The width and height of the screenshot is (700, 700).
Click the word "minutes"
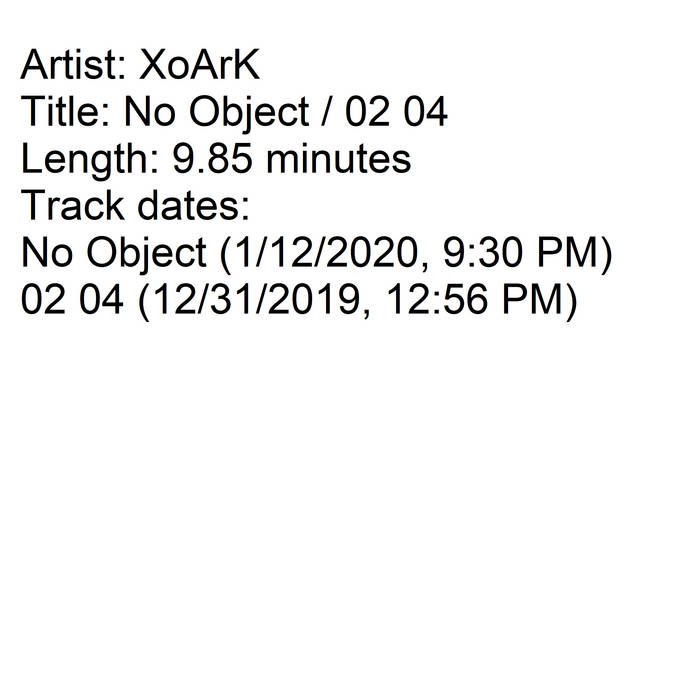point(335,160)
